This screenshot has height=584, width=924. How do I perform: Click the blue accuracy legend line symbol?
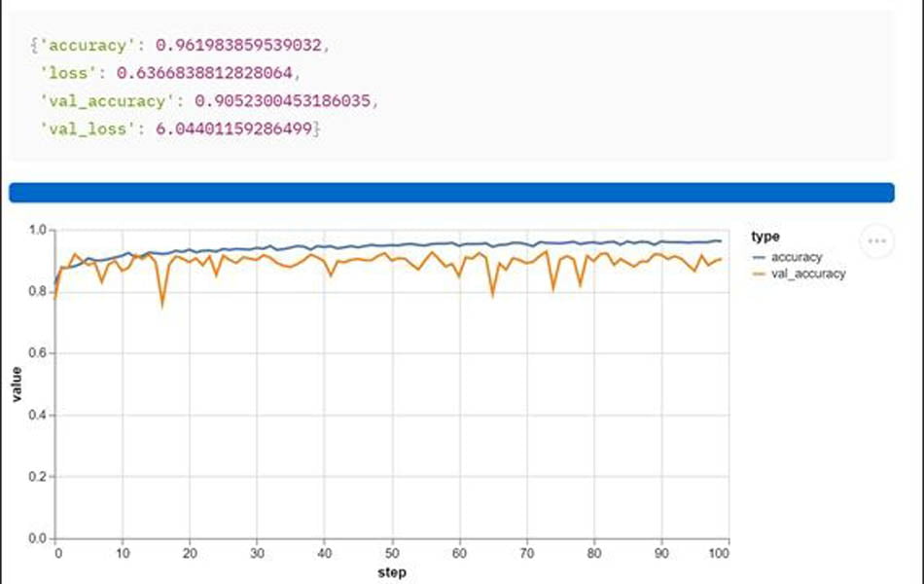(x=760, y=258)
